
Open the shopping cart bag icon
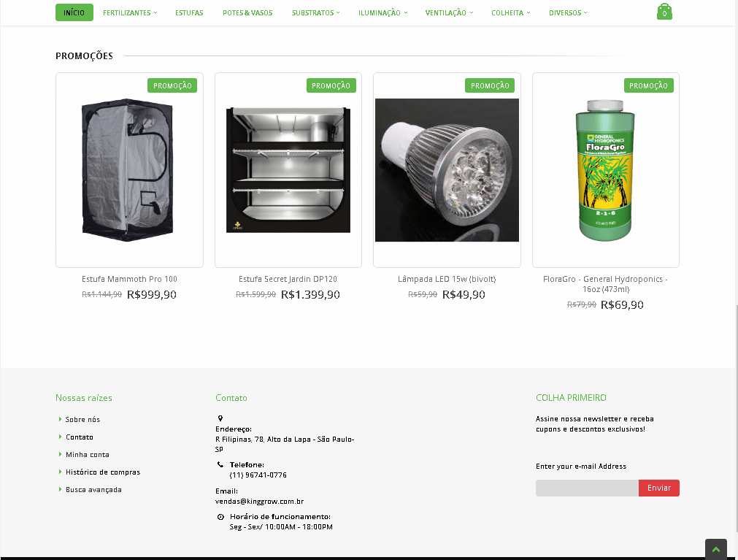[664, 12]
